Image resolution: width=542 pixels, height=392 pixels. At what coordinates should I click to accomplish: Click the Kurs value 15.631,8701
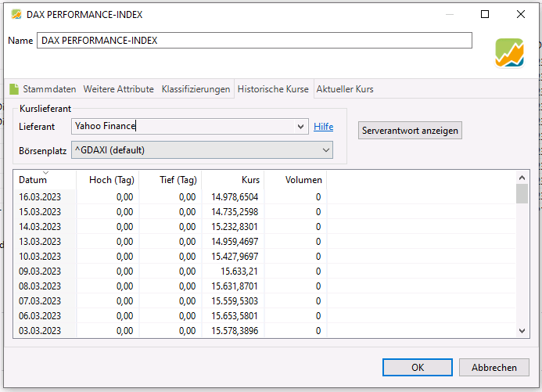pos(235,286)
